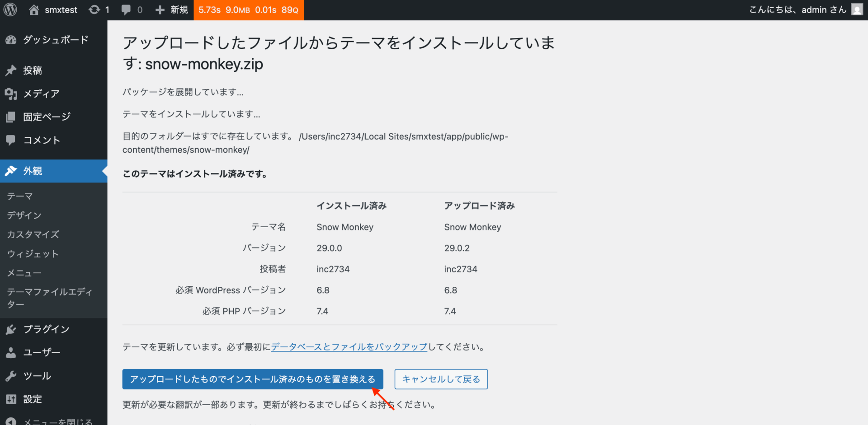Click the コメント bubble icon in sidebar
This screenshot has height=425, width=868.
11,140
